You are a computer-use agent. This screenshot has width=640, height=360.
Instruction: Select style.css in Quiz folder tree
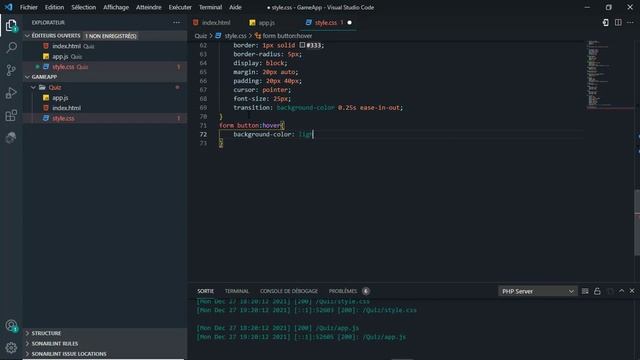[x=104, y=118]
